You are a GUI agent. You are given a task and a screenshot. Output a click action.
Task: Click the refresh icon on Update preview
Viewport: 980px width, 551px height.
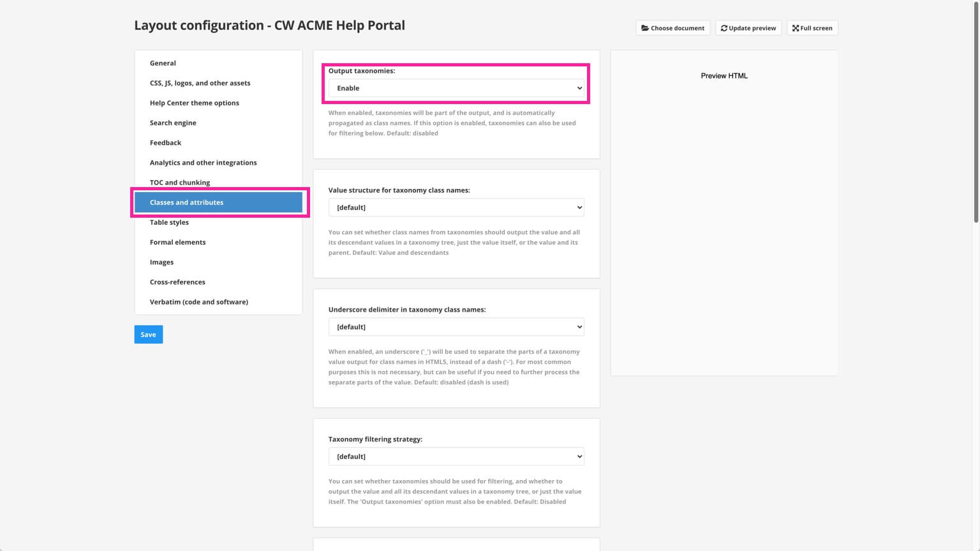point(724,27)
